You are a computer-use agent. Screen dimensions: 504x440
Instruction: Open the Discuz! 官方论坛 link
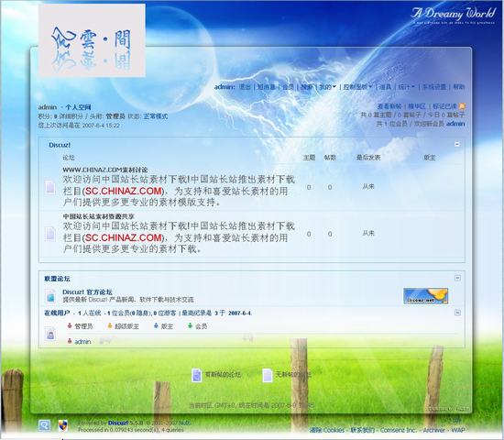click(x=87, y=292)
